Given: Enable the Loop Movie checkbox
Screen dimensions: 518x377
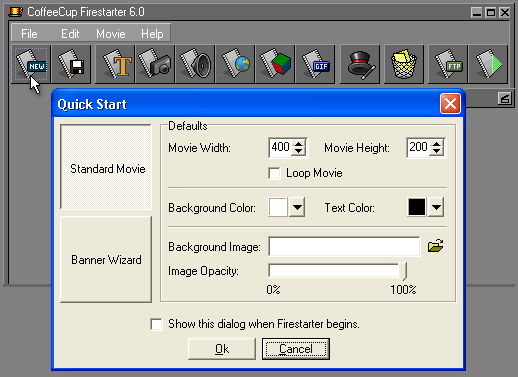Looking at the screenshot, I should 274,173.
